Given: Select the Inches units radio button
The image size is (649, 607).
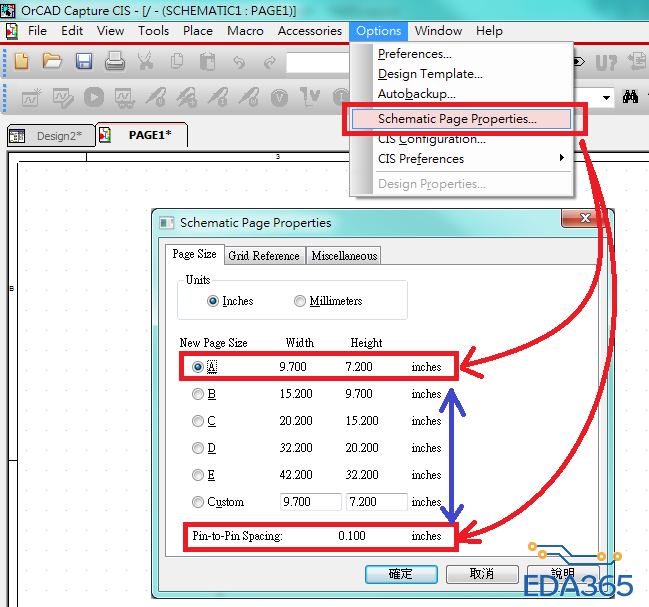Looking at the screenshot, I should (213, 301).
